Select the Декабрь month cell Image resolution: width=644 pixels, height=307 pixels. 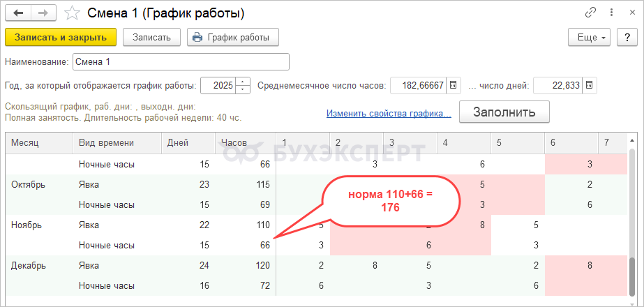40,265
